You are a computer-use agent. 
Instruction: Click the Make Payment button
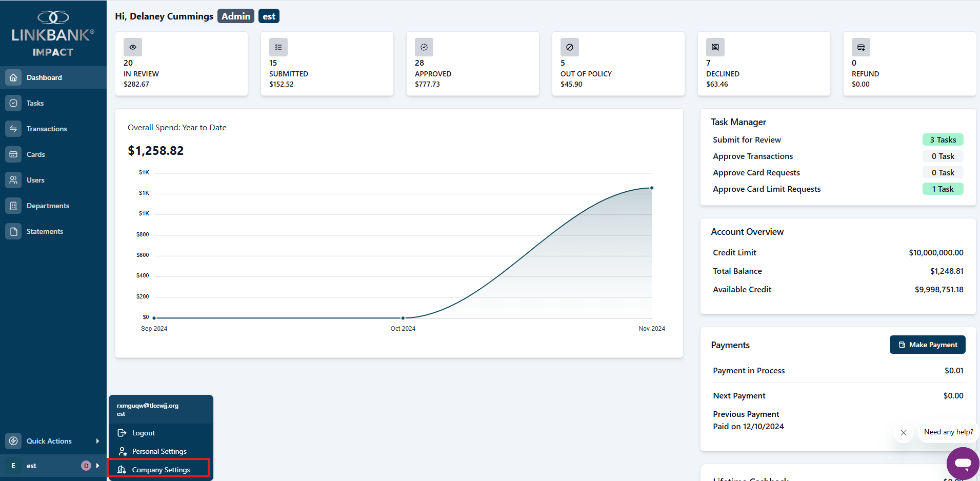(x=927, y=345)
